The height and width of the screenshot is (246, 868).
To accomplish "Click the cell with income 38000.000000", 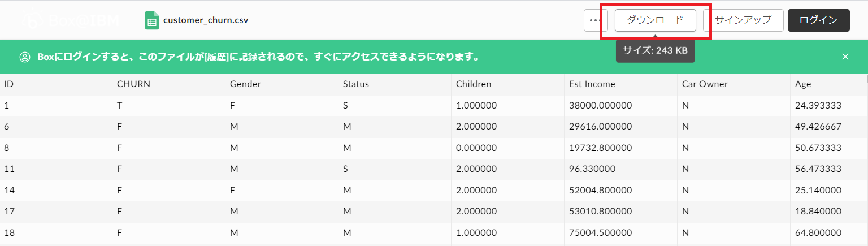I will click(601, 105).
